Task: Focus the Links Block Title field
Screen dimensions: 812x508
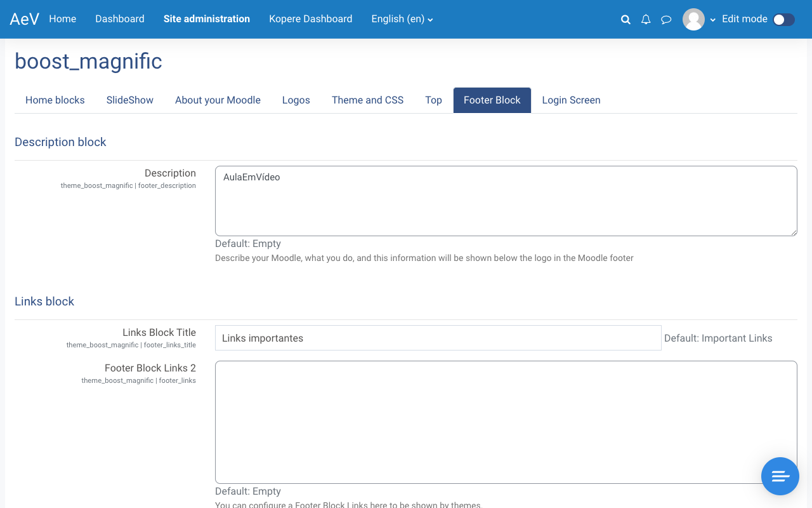Action: click(x=438, y=338)
